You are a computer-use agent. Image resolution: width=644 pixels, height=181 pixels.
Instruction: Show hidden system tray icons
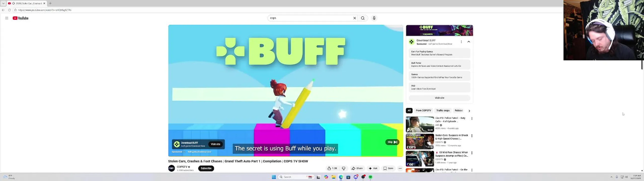tap(612, 177)
